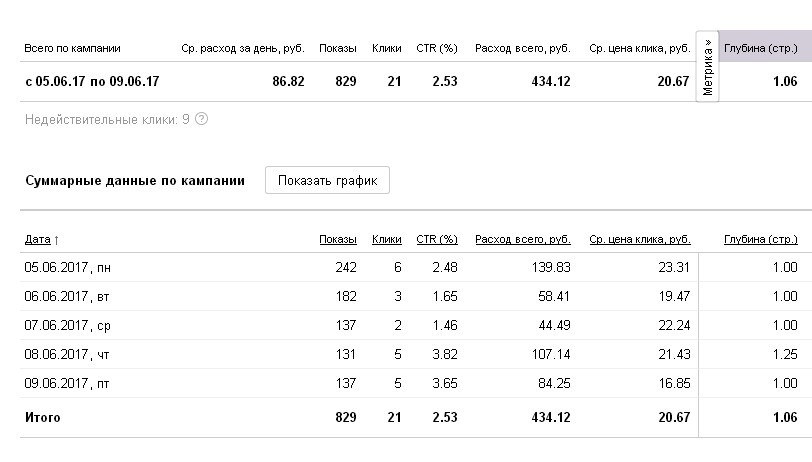The width and height of the screenshot is (812, 462).
Task: Sort by Ср. цена клика, руб. column
Action: [x=640, y=240]
